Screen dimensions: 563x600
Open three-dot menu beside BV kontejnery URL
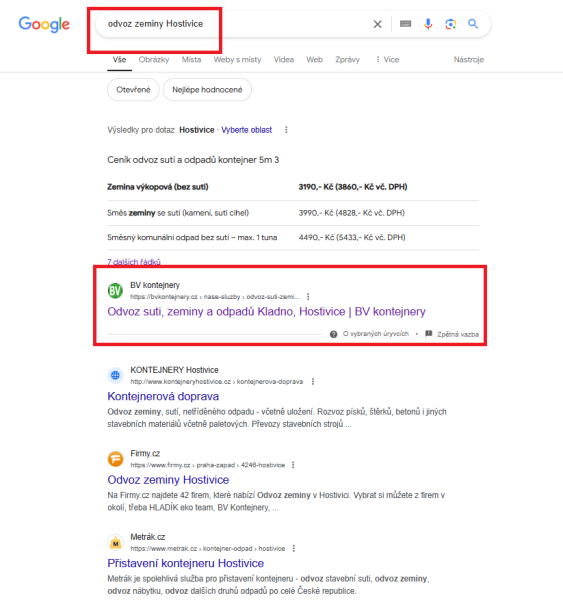pyautogui.click(x=308, y=297)
